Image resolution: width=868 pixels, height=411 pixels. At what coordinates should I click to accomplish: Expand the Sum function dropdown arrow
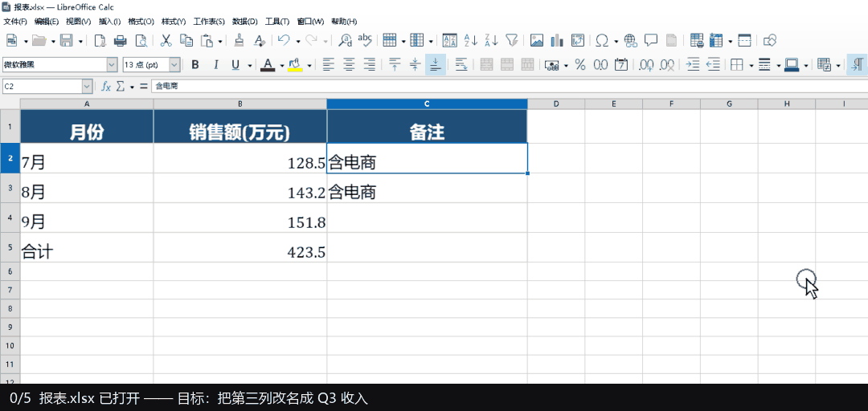pos(132,87)
